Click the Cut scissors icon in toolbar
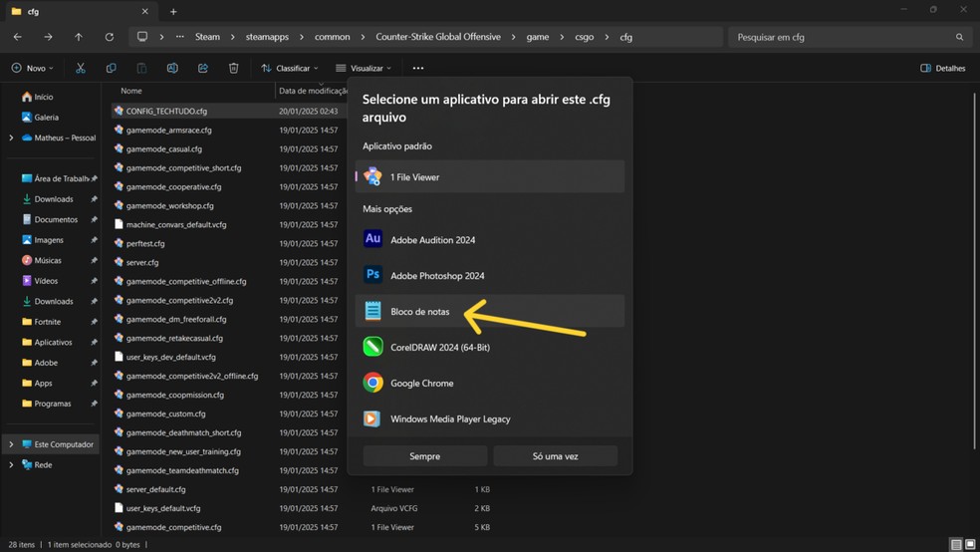 [x=81, y=69]
